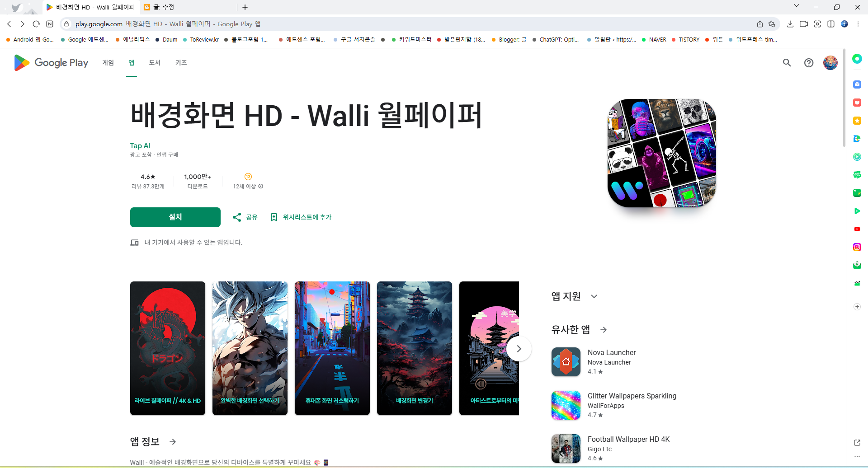This screenshot has width=868, height=468.
Task: Open the sidebar bottom three-dot more options
Action: click(857, 456)
